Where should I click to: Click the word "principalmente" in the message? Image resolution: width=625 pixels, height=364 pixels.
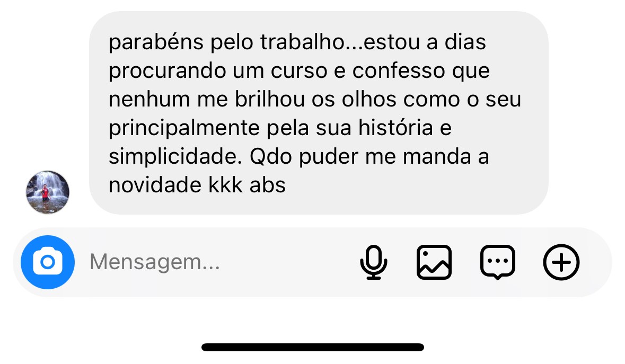pyautogui.click(x=184, y=129)
